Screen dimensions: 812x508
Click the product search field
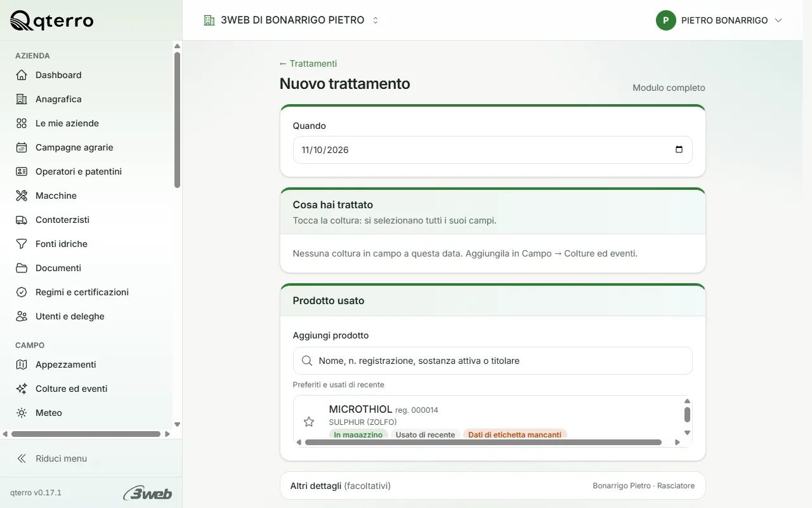[x=492, y=361]
